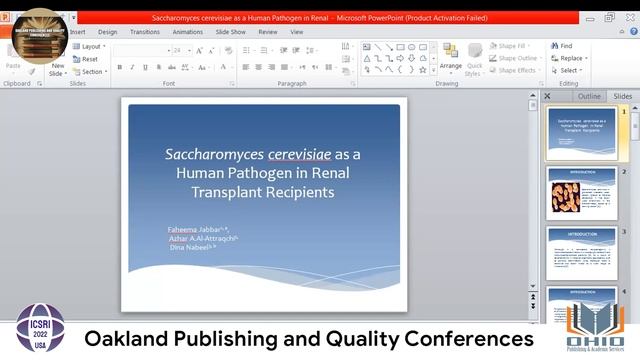Click the Find binoculars button

pos(562,46)
